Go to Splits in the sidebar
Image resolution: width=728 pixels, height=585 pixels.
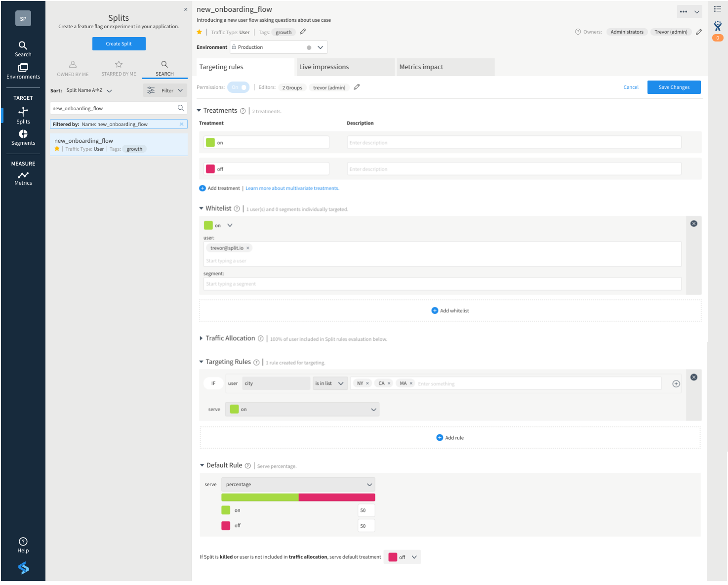(23, 116)
